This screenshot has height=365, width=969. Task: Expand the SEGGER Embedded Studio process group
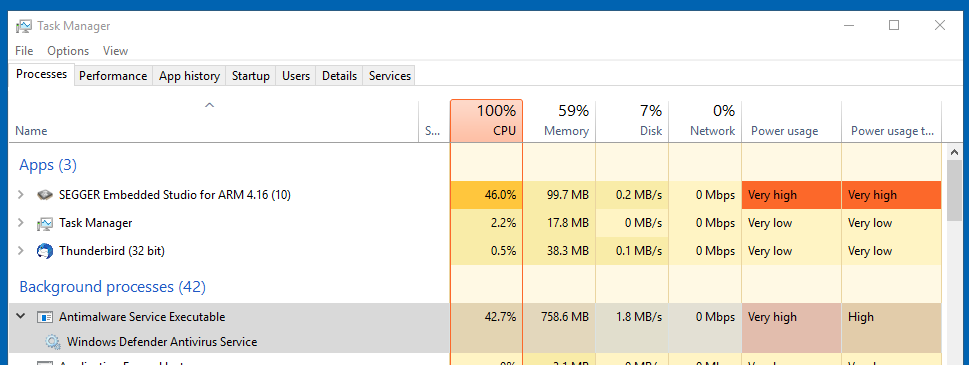20,195
